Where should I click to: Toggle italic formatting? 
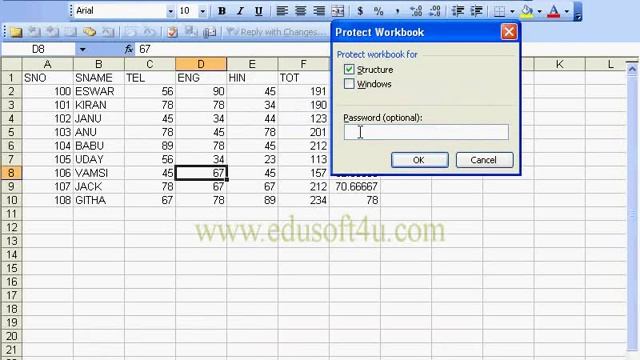240,11
